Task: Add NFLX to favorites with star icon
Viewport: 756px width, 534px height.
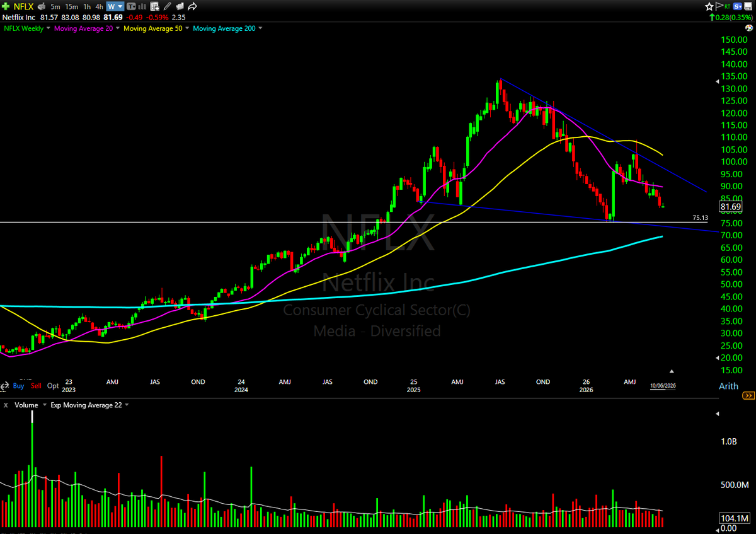Action: point(709,6)
